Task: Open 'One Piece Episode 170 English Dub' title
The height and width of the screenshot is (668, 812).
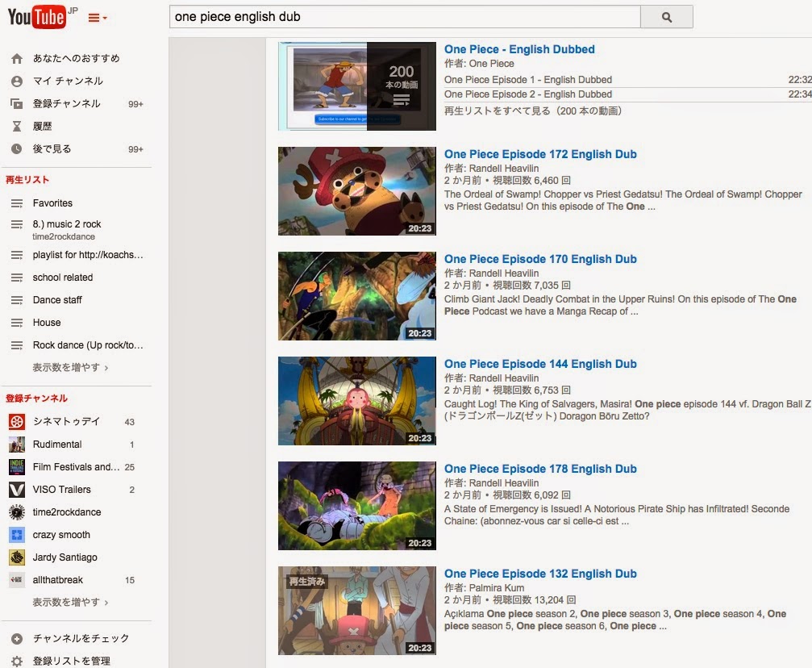Action: [540, 259]
